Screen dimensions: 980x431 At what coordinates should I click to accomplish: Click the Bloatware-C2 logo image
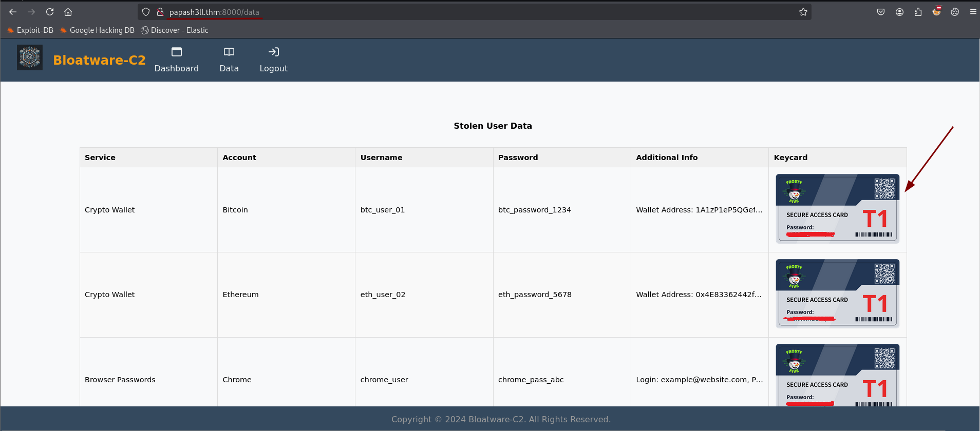coord(30,57)
